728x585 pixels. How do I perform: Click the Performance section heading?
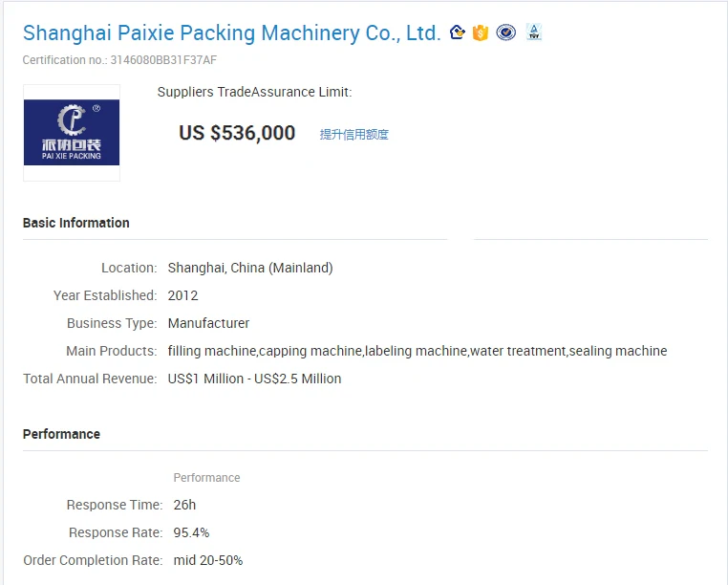pos(61,434)
